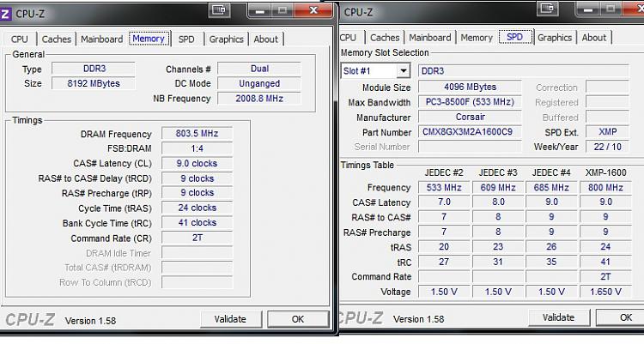Click the Bank Cycle Time 41 clocks value
Image resolution: width=644 pixels, height=344 pixels.
[197, 222]
